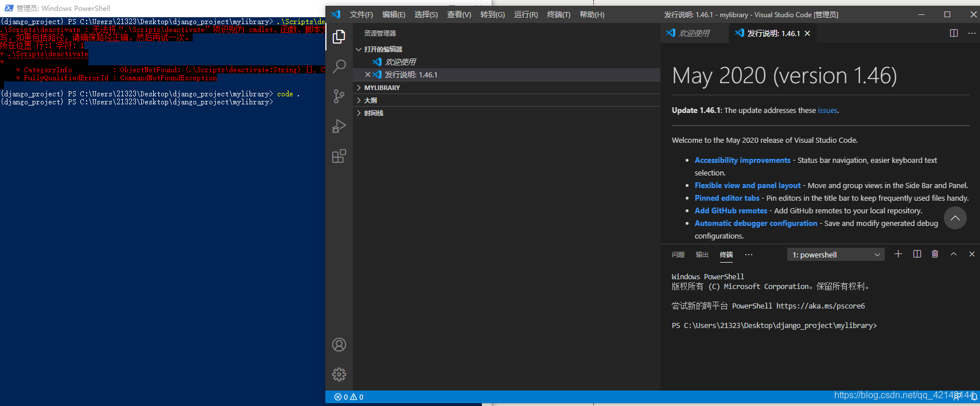
Task: Click the 资源管理器 explorer header
Action: [380, 33]
